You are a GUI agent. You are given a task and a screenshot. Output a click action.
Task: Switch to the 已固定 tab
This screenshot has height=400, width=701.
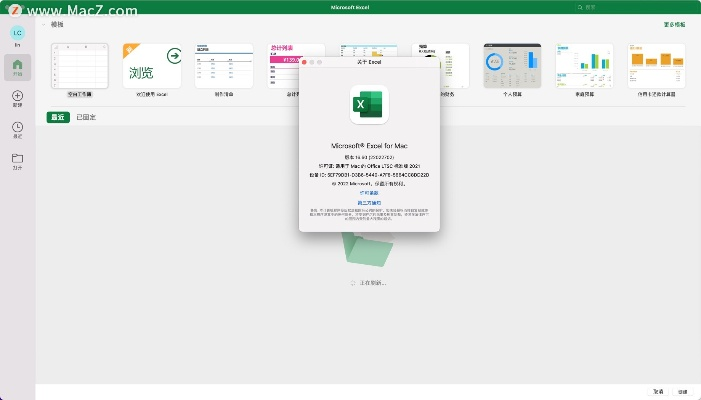pyautogui.click(x=86, y=117)
